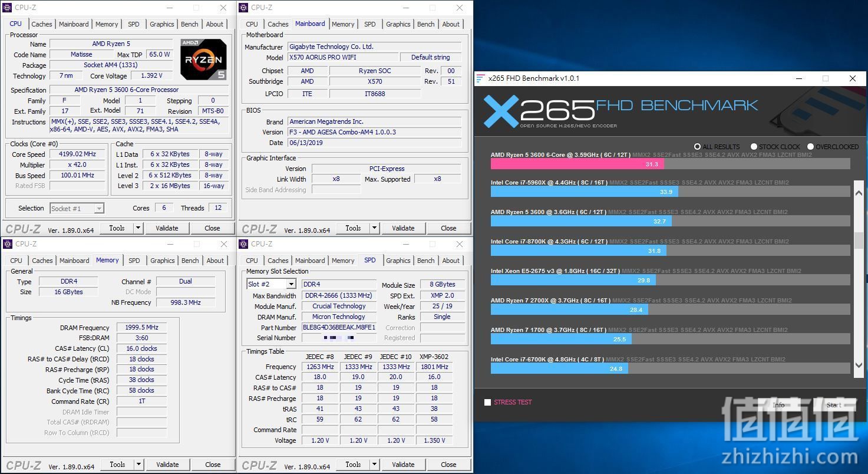Click the Ryzen 5 processor logo
This screenshot has height=474, width=868.
pos(203,60)
